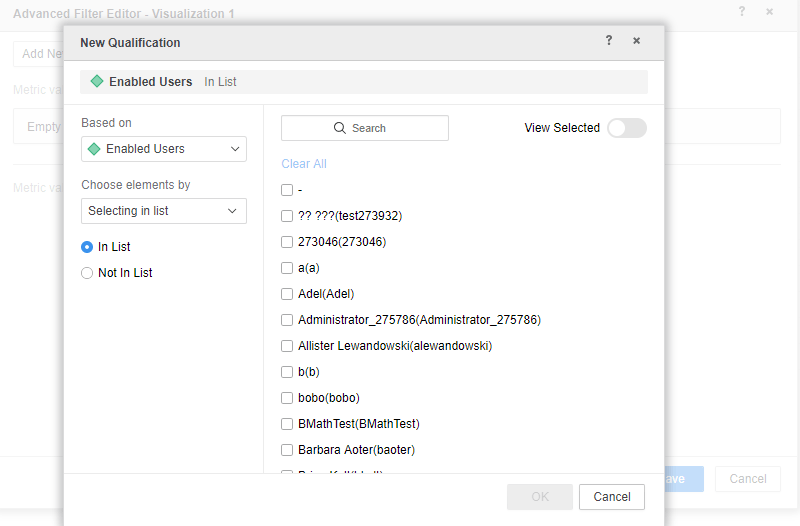Click the magnifier icon in the Search box
The width and height of the screenshot is (800, 526).
pyautogui.click(x=340, y=128)
